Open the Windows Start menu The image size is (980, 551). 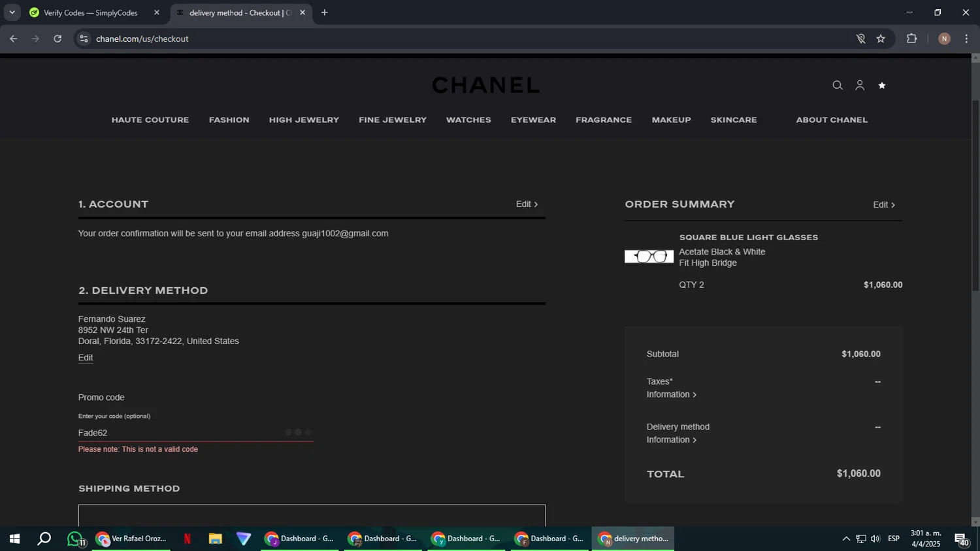coord(14,539)
